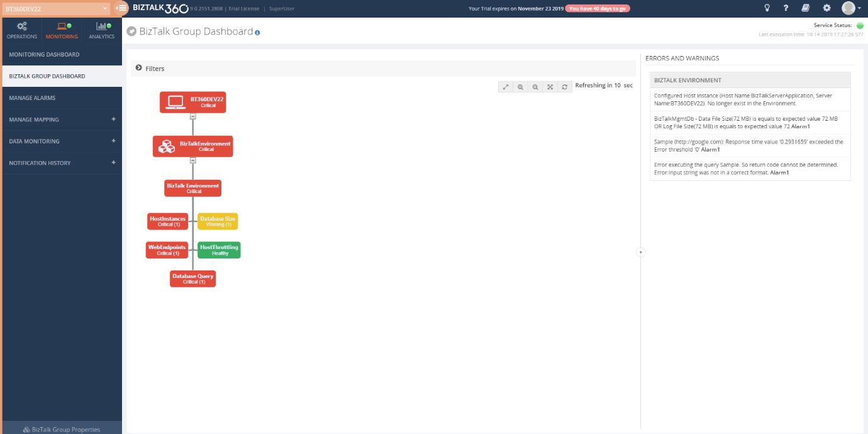Click the Configured Host Instance error message
This screenshot has height=434, width=868.
[x=750, y=99]
